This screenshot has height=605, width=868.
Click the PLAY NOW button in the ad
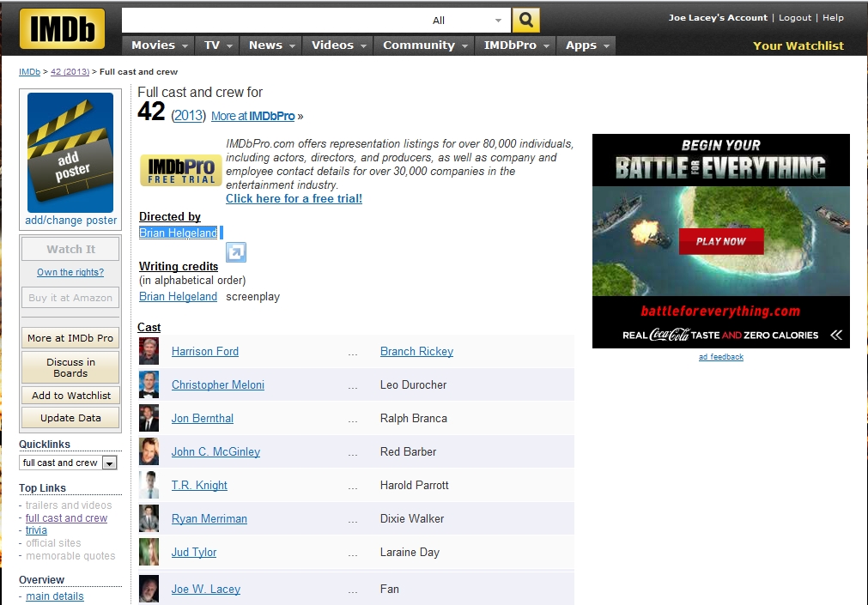(x=721, y=241)
